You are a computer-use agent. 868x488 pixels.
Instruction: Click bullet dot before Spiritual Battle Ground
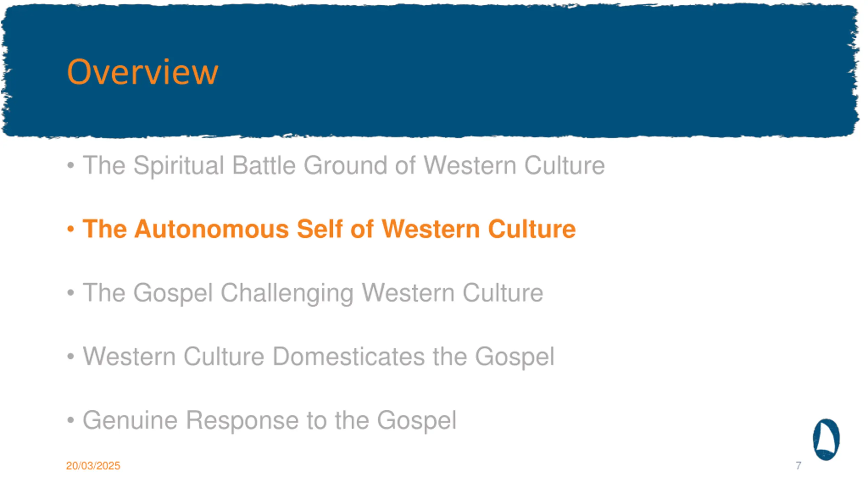pos(71,166)
